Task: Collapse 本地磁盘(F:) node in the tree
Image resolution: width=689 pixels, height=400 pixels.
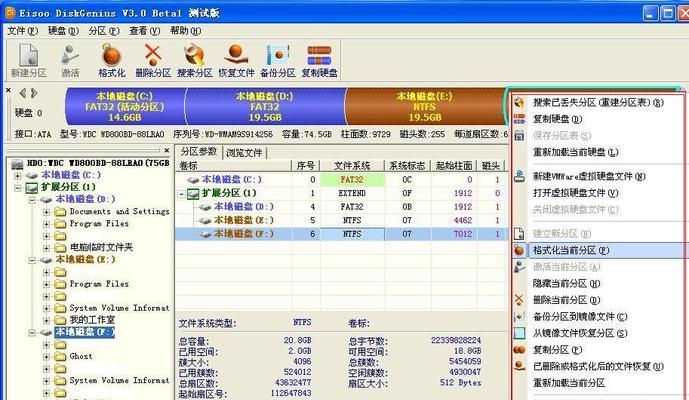Action: point(32,333)
